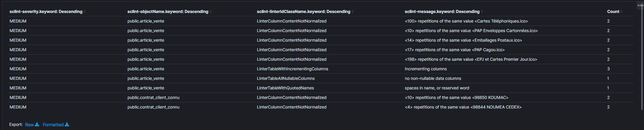This screenshot has width=644, height=130.
Task: Click sclint-objectName.keyword: Descending header text
Action: [x=168, y=12]
